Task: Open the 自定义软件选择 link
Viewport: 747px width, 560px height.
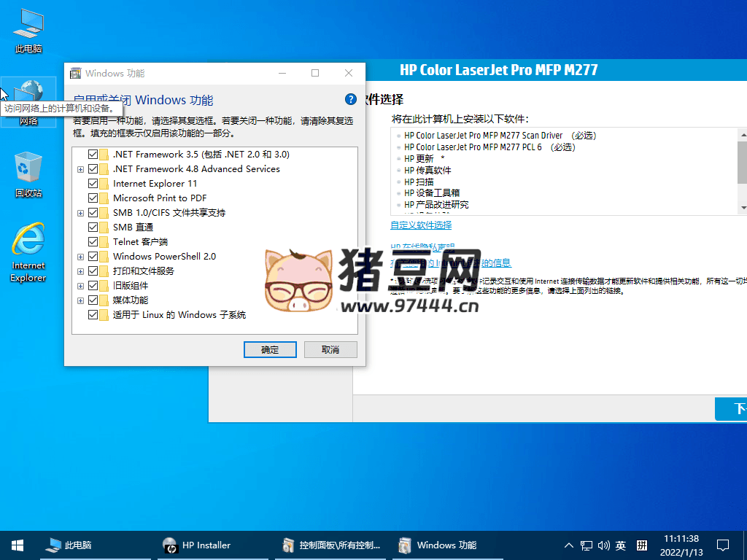Action: click(x=420, y=225)
